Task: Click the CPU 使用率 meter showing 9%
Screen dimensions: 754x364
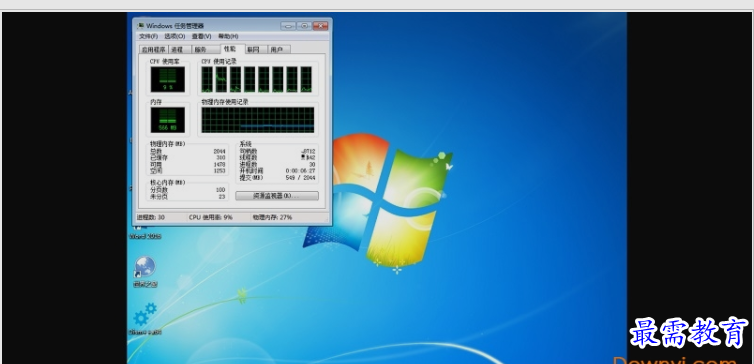Action: click(167, 79)
